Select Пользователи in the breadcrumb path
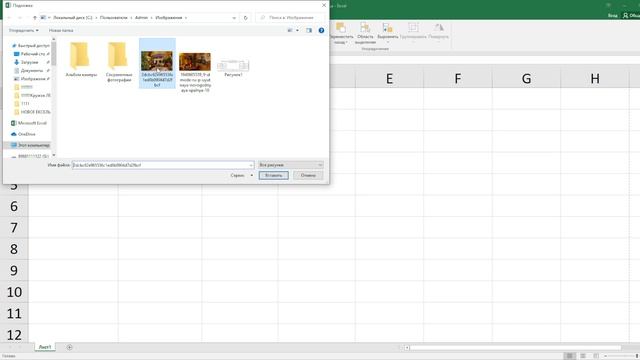Image resolution: width=640 pixels, height=360 pixels. point(113,18)
